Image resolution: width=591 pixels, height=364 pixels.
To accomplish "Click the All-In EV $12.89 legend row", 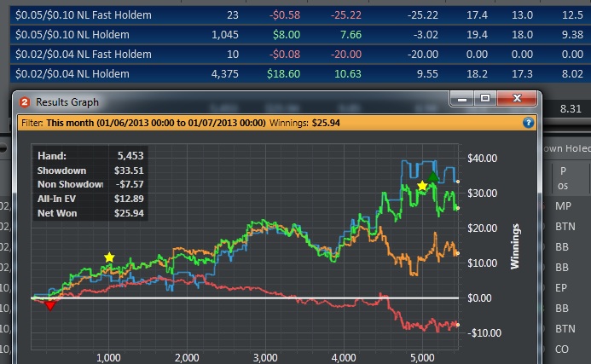I will coord(90,199).
